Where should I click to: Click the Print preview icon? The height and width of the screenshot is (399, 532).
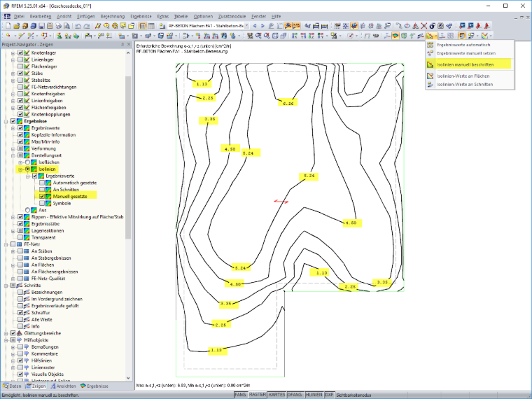66,26
